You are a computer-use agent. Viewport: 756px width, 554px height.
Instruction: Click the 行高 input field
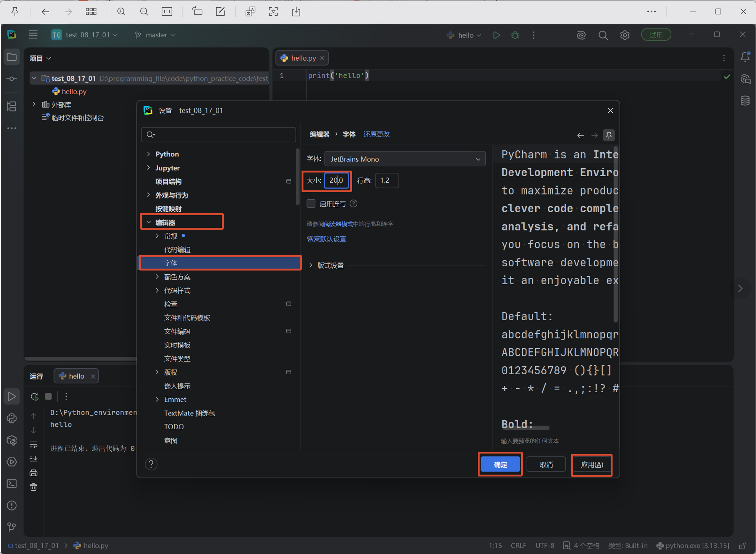[x=387, y=180]
